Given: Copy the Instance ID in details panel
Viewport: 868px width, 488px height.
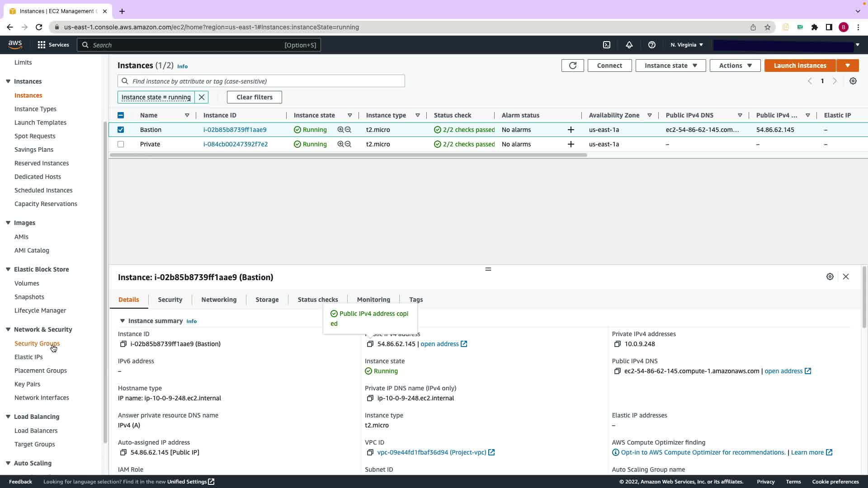Looking at the screenshot, I should coord(123,344).
